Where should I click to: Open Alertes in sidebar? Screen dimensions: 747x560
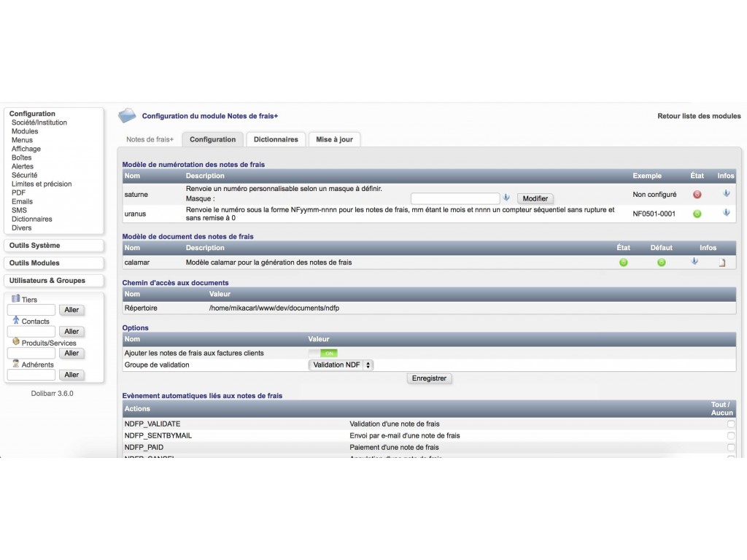[23, 166]
